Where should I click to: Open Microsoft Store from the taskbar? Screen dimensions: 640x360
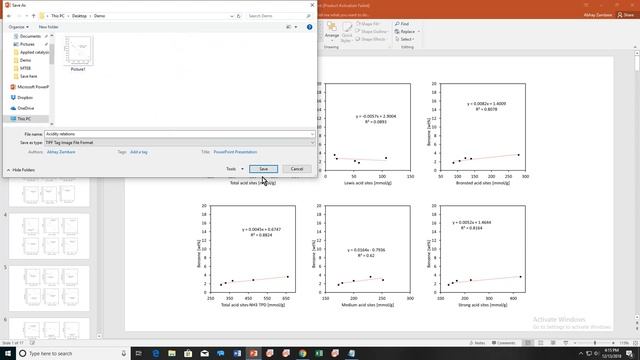tap(188, 353)
